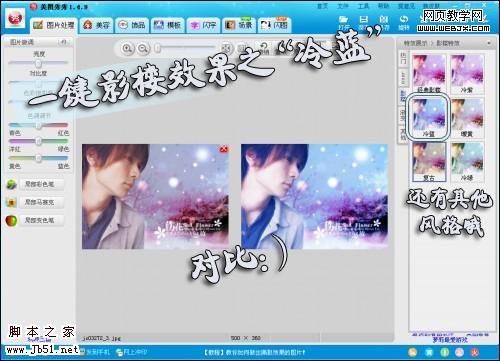This screenshot has width=500, height=361.
Task: Collapse the 图片微调 panel header button
Action: (x=63, y=42)
